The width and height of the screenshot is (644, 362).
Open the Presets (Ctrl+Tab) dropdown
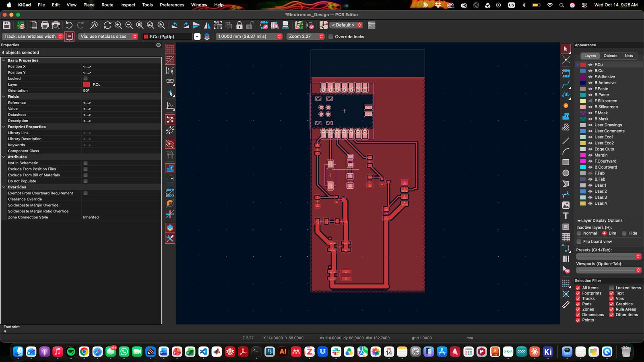(609, 257)
